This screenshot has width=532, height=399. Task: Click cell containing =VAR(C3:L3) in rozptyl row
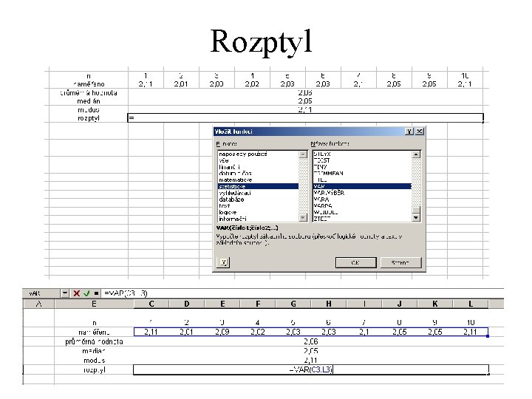coord(311,369)
